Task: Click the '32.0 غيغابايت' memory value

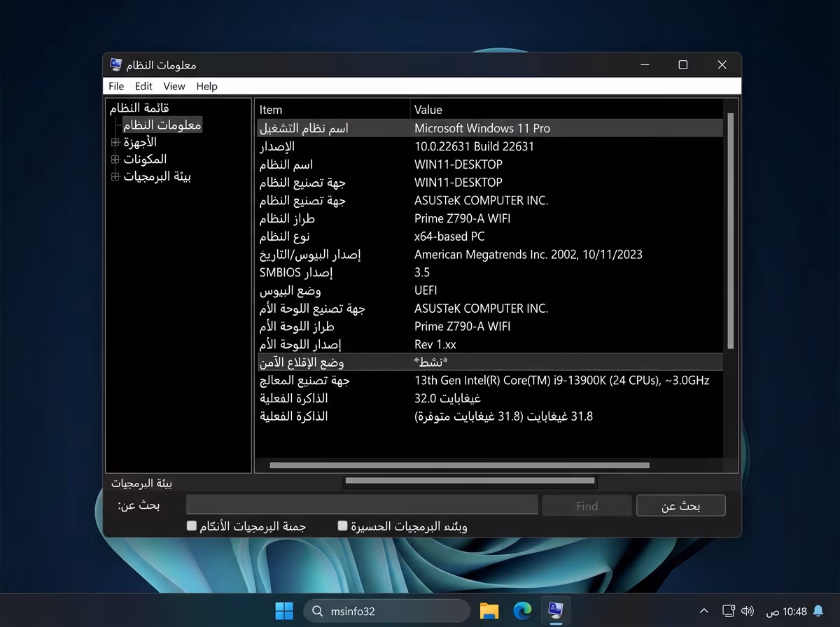Action: pos(448,398)
